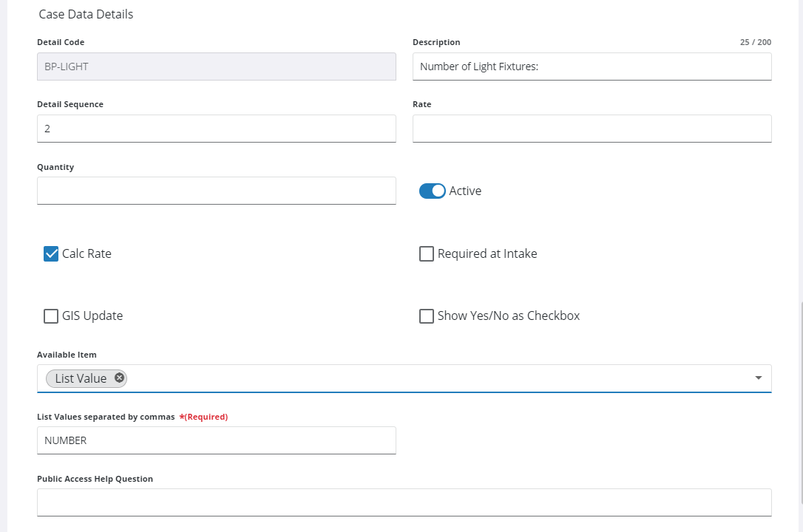Select the List Value chip label

point(81,378)
